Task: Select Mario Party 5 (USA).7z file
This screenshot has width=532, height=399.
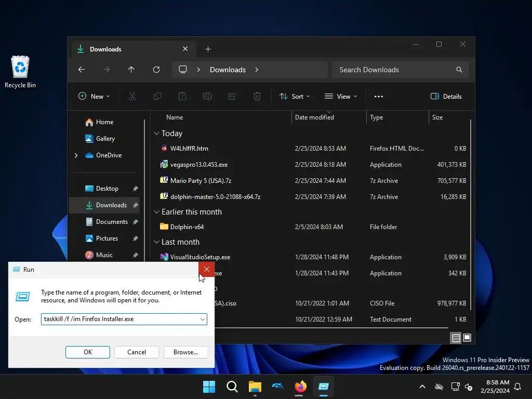Action: pos(201,181)
